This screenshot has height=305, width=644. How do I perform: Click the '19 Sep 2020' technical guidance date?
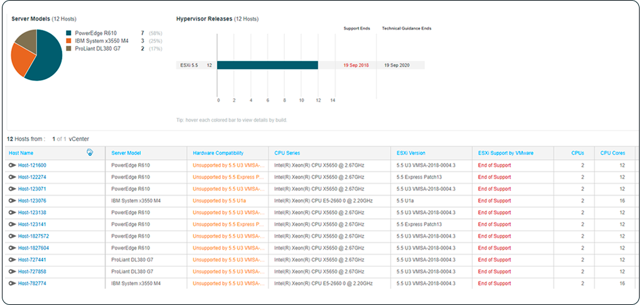397,65
